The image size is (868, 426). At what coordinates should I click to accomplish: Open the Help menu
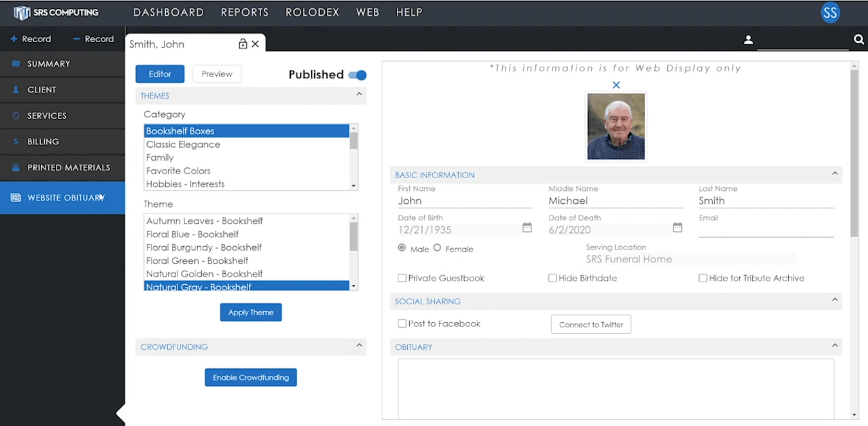[409, 13]
